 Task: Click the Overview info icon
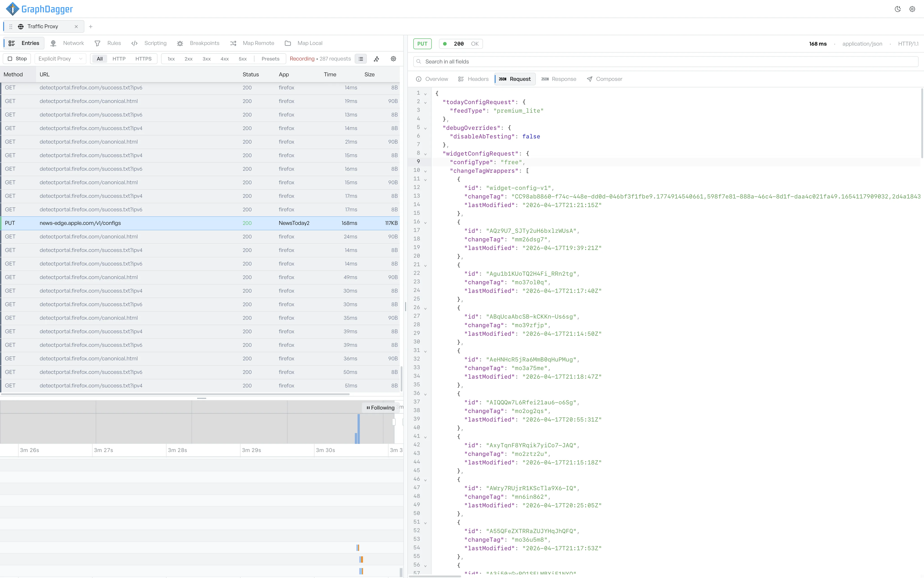click(x=418, y=79)
